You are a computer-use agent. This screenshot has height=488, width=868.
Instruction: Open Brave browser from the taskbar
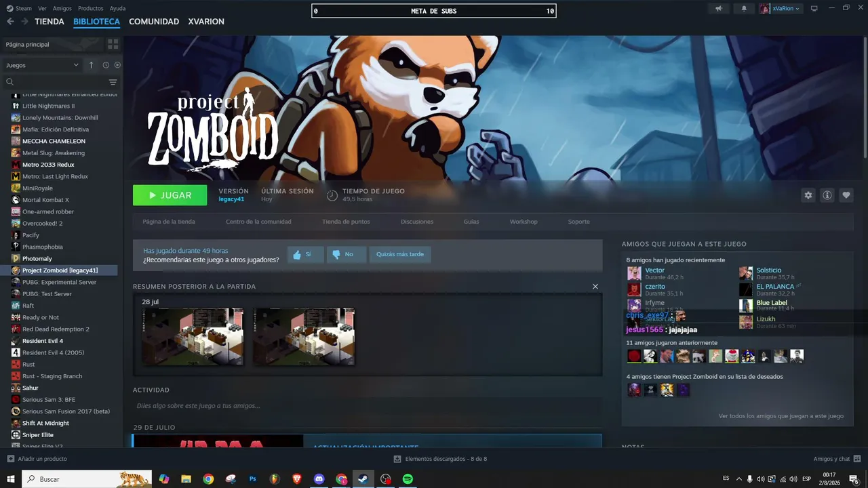pos(296,479)
